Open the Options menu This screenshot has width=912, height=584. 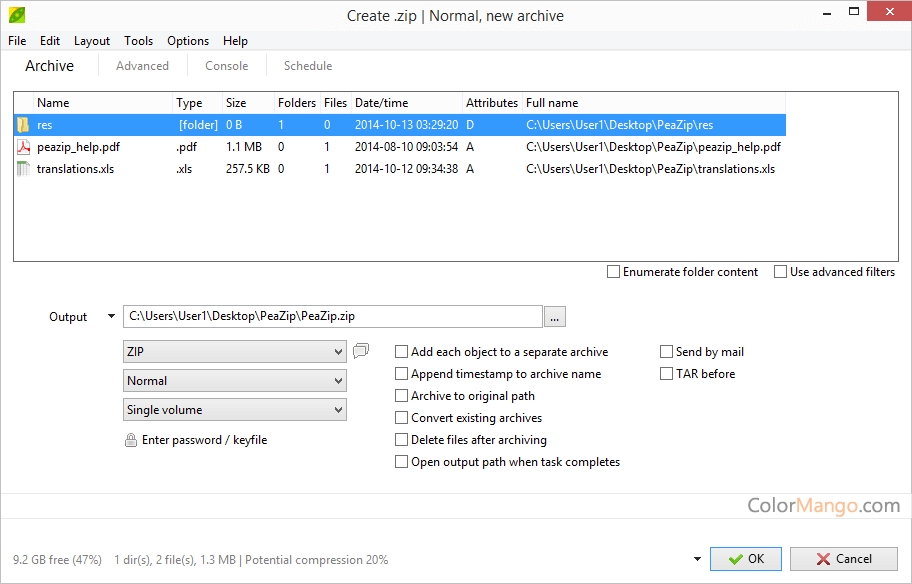coord(188,41)
